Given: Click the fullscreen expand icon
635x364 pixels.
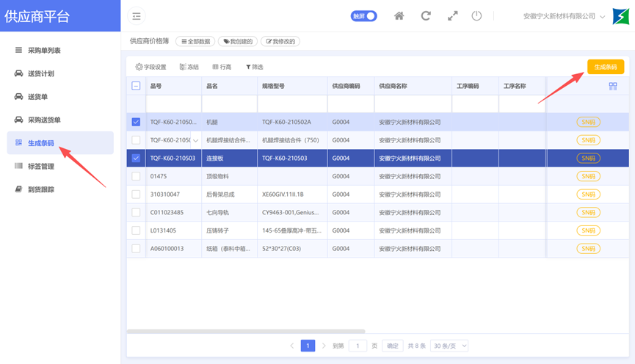Looking at the screenshot, I should 452,16.
